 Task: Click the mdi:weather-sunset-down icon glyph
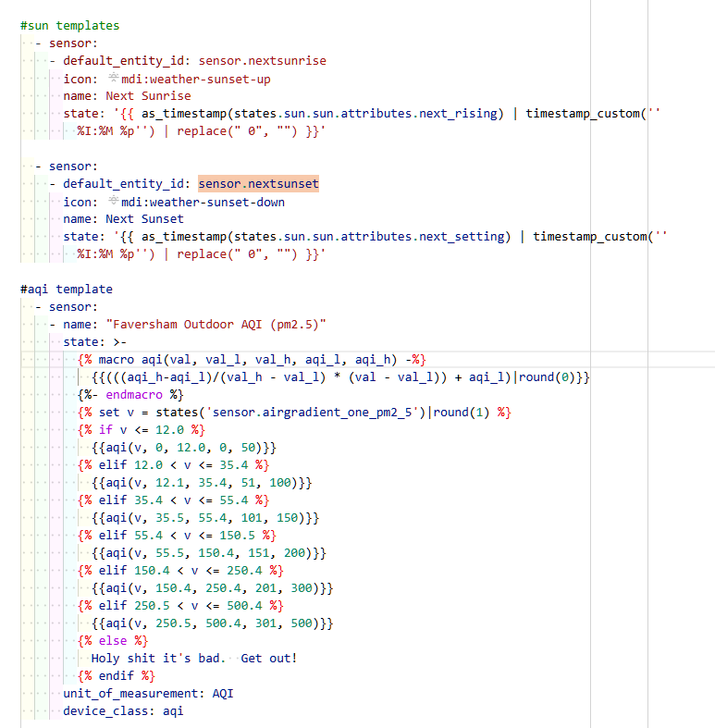pos(113,201)
